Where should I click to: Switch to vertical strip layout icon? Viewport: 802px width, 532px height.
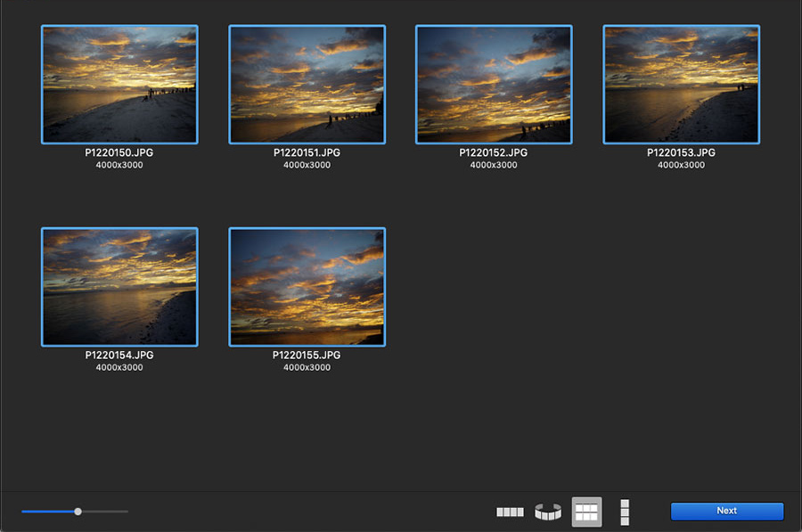625,512
